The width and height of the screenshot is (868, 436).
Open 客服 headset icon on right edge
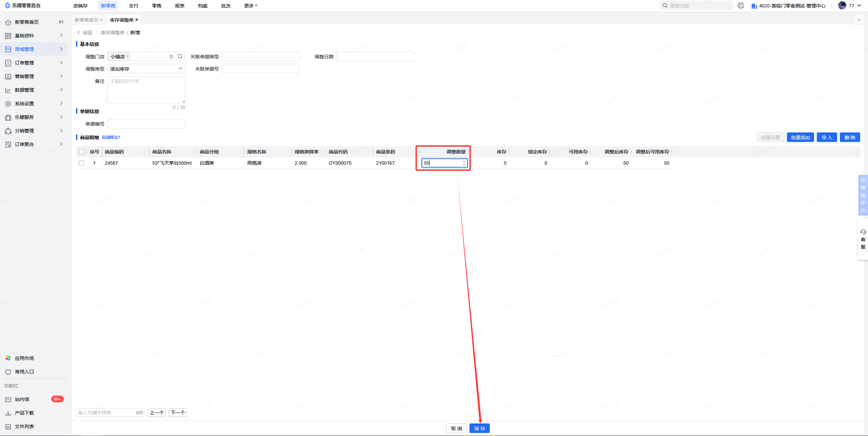[863, 232]
